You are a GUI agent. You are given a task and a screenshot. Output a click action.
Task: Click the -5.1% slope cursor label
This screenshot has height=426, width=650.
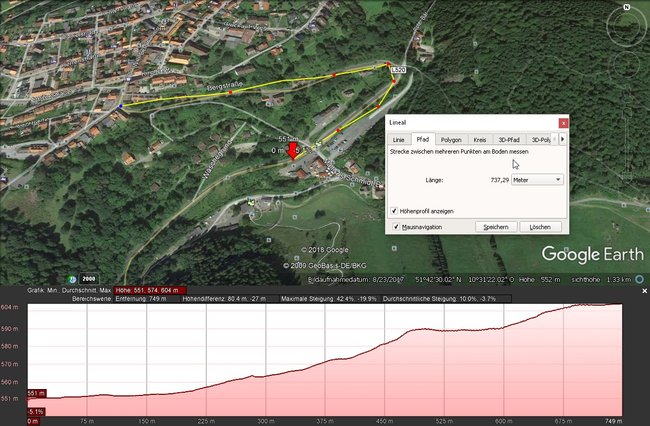coord(36,411)
